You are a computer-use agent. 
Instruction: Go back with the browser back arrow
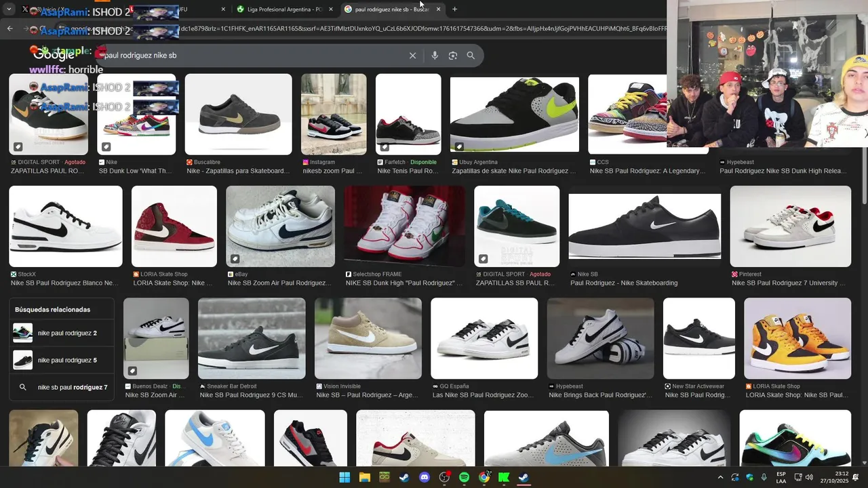(x=9, y=28)
